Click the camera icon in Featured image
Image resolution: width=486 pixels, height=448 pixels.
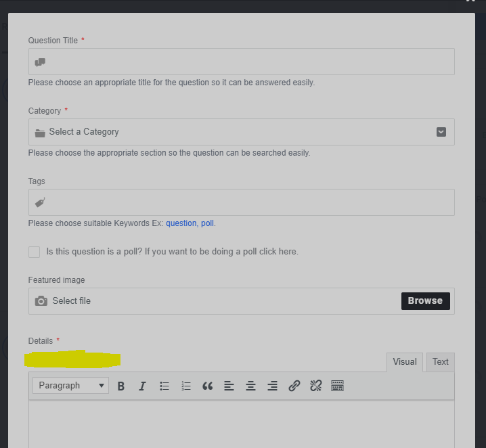tap(41, 301)
